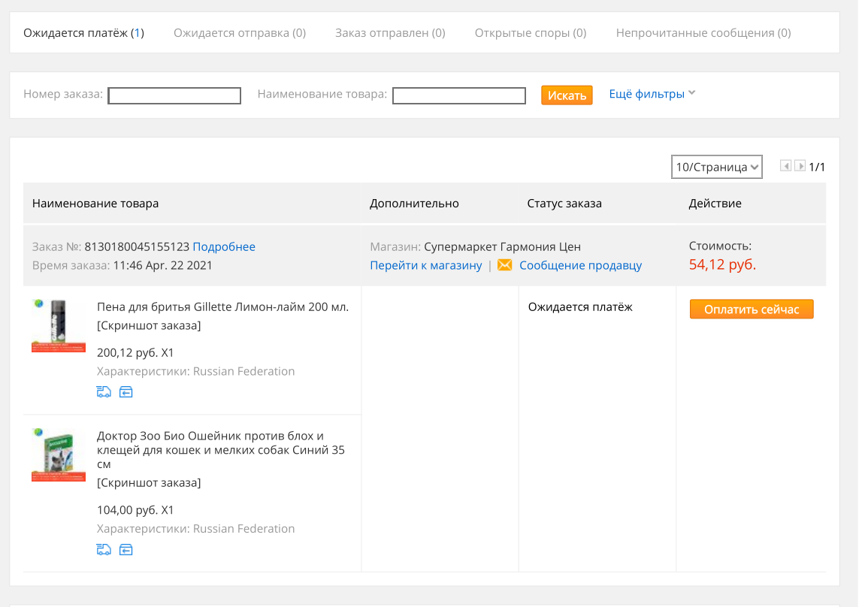This screenshot has width=868, height=607.
Task: Focus the Наименование товара input field
Action: pyautogui.click(x=459, y=95)
